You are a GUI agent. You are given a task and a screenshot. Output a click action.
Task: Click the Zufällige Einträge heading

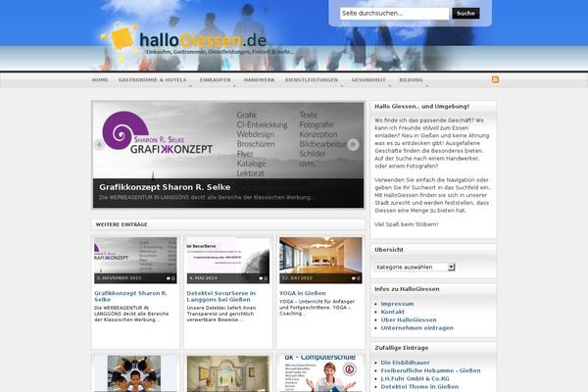point(401,348)
